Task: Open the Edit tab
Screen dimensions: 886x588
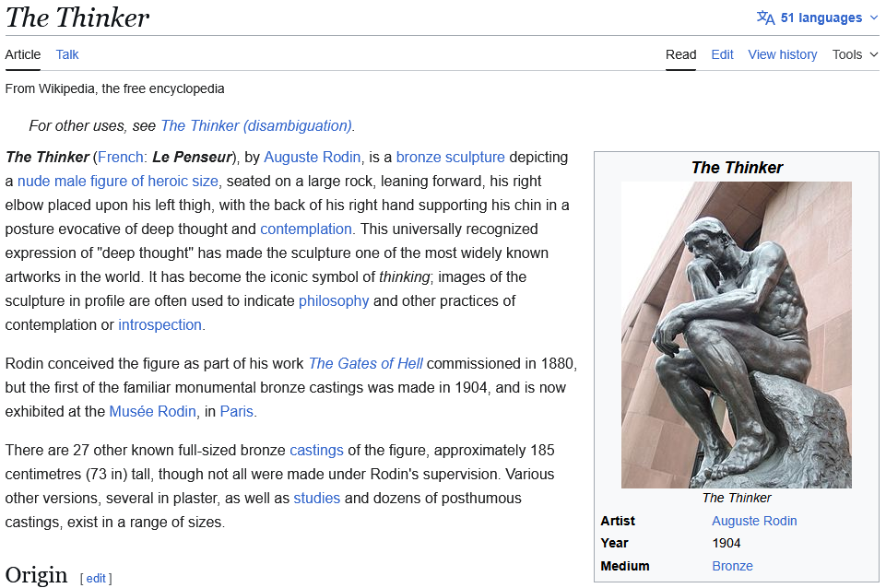Action: coord(722,54)
